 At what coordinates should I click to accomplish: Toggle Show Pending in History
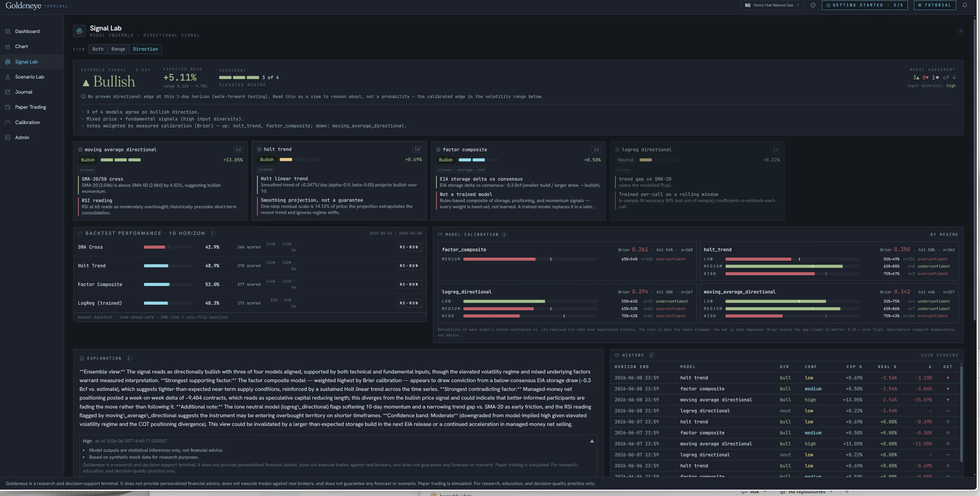coord(939,355)
